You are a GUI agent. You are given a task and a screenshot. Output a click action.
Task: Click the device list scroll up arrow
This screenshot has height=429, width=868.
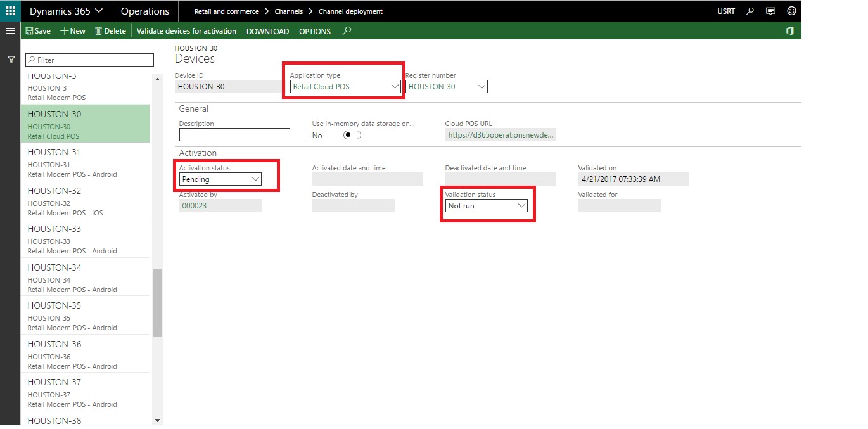pos(157,79)
